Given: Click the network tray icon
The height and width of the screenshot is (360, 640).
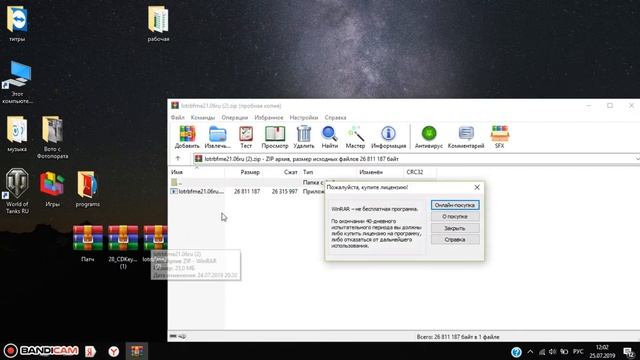Looking at the screenshot, I should [542, 351].
